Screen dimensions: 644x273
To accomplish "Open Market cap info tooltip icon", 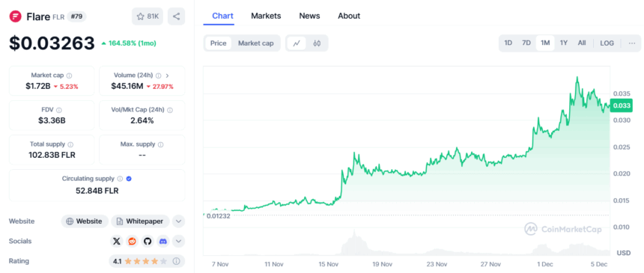I will [x=69, y=76].
